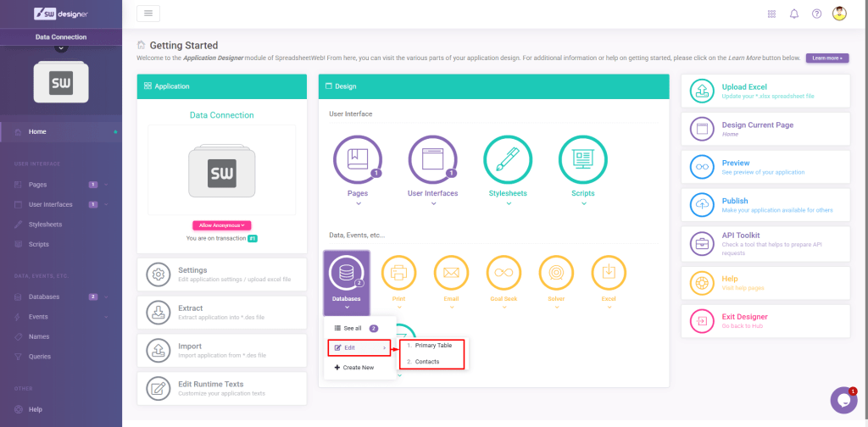868x427 pixels.
Task: Open the Solver target icon
Action: (x=556, y=272)
